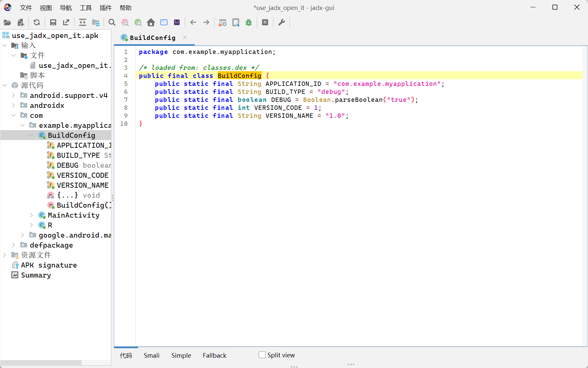This screenshot has width=588, height=368.
Task: Reload the project with the refresh icon
Action: coord(37,23)
